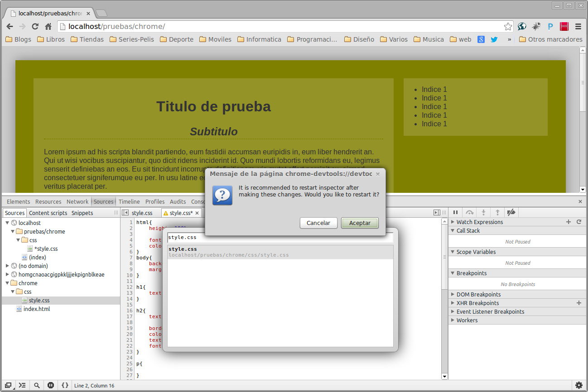Hide the navigator sidebar toggle

coord(125,213)
